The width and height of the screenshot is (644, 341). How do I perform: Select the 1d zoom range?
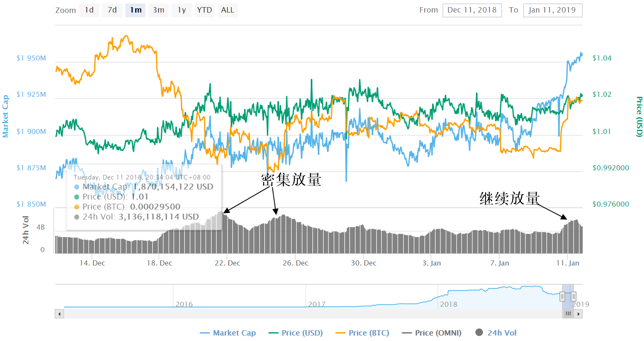89,10
